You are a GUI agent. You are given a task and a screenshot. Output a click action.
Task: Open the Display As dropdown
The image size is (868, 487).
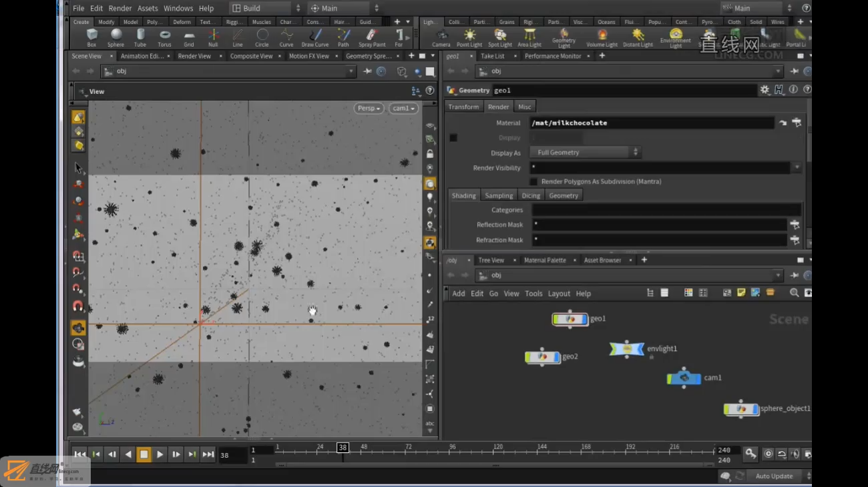tap(585, 153)
